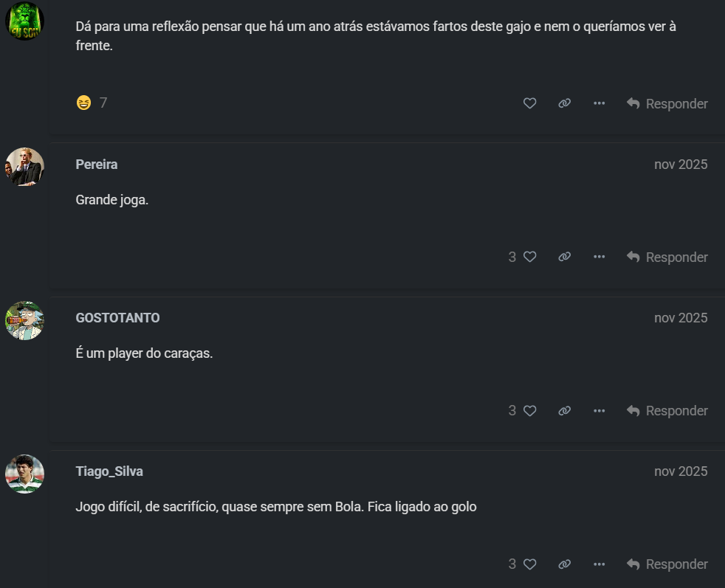Show more actions on Tiago_Silva's post

click(599, 564)
